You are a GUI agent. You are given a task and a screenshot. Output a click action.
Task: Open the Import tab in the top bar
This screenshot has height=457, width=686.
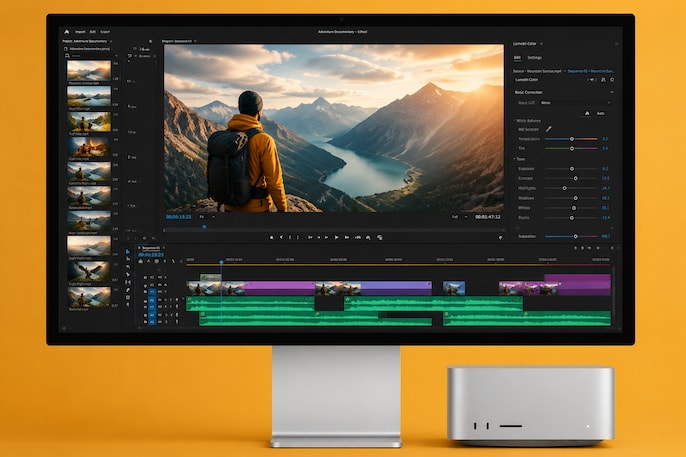(80, 32)
